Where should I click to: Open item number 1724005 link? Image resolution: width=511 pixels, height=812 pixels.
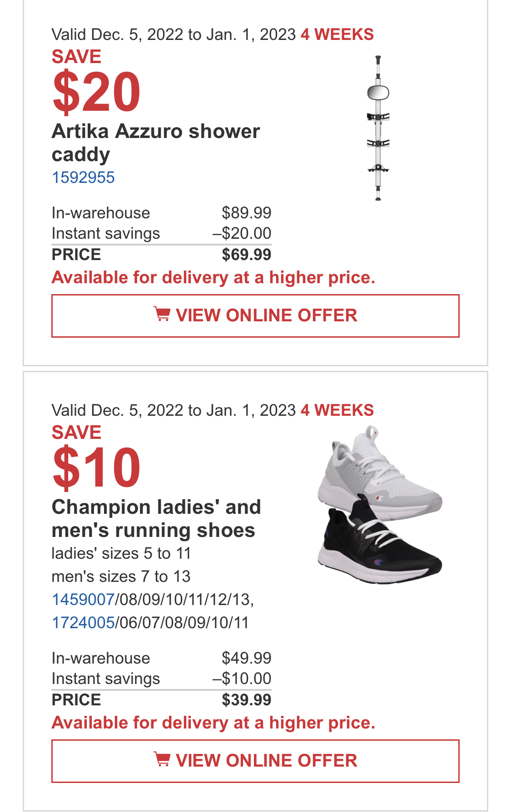(x=83, y=623)
